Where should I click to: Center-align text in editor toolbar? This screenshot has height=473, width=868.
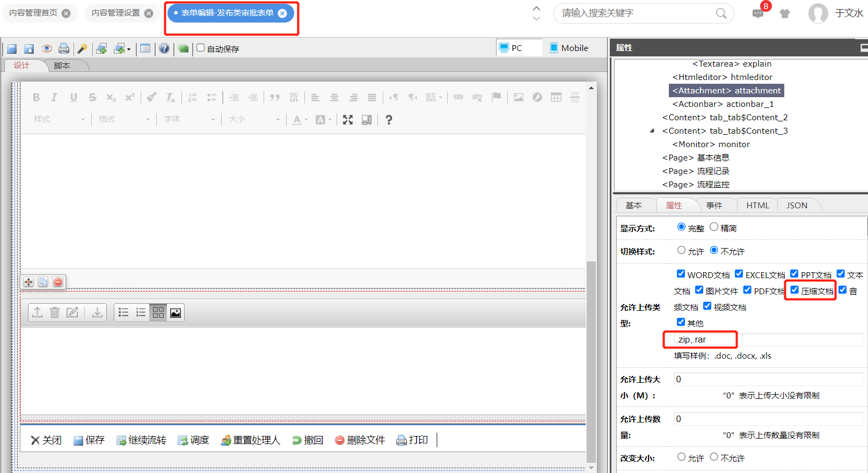click(334, 97)
